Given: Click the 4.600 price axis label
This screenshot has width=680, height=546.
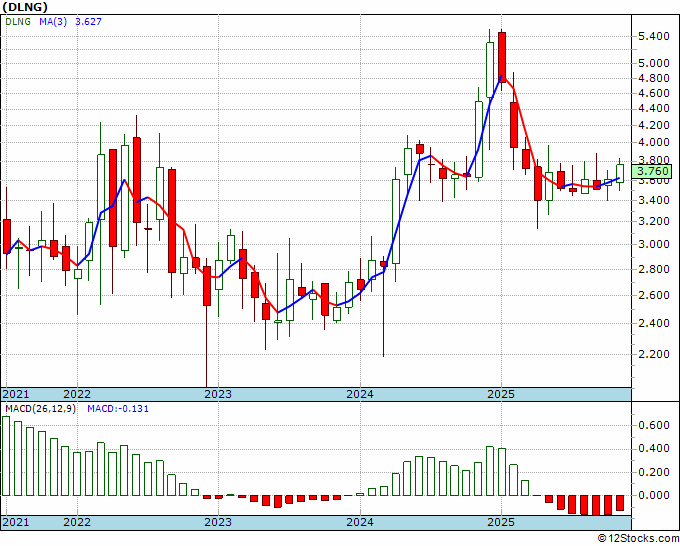Looking at the screenshot, I should (654, 93).
